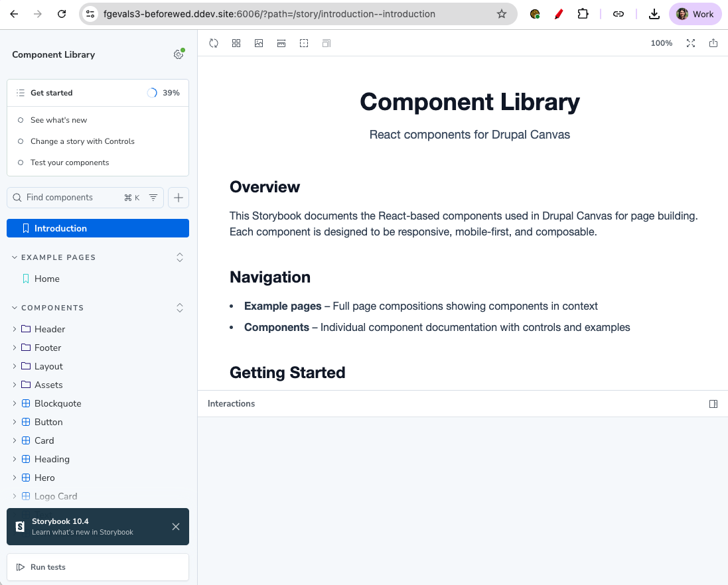Switch to the Interactions tab

[231, 404]
